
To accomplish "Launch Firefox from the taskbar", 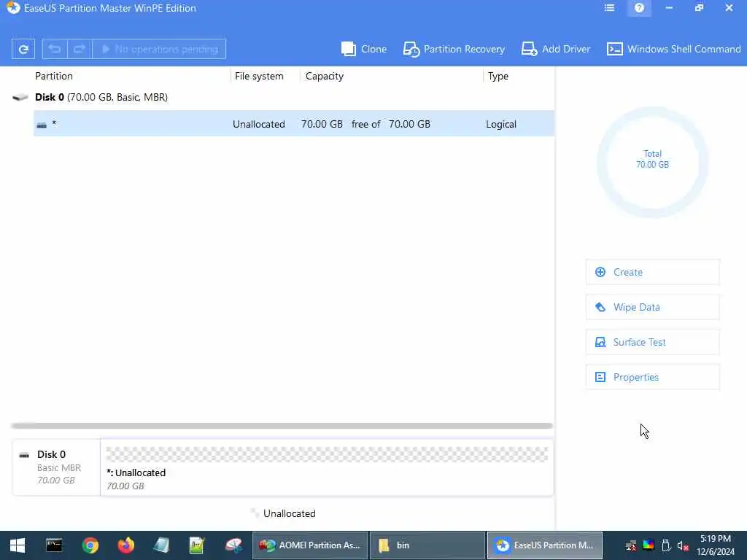I will click(x=125, y=545).
